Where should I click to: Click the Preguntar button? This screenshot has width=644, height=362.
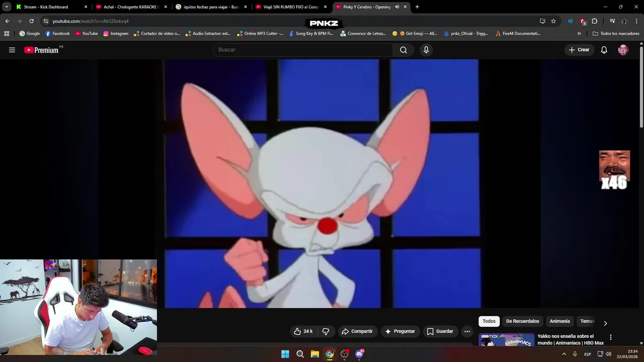click(x=400, y=331)
